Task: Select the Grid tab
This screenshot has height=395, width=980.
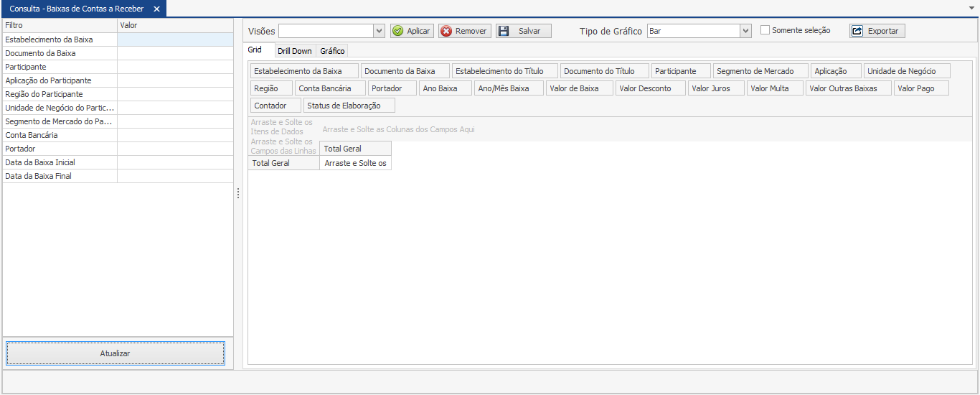Action: (255, 50)
